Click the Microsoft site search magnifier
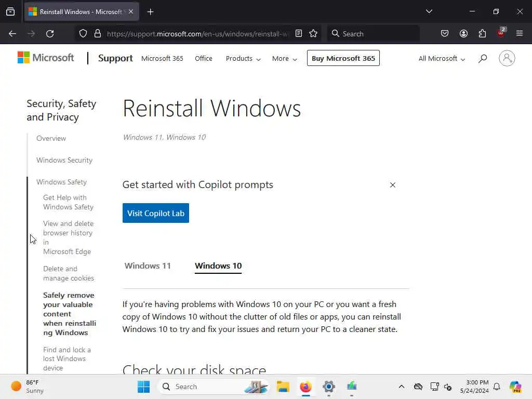Image resolution: width=532 pixels, height=399 pixels. pos(483,58)
